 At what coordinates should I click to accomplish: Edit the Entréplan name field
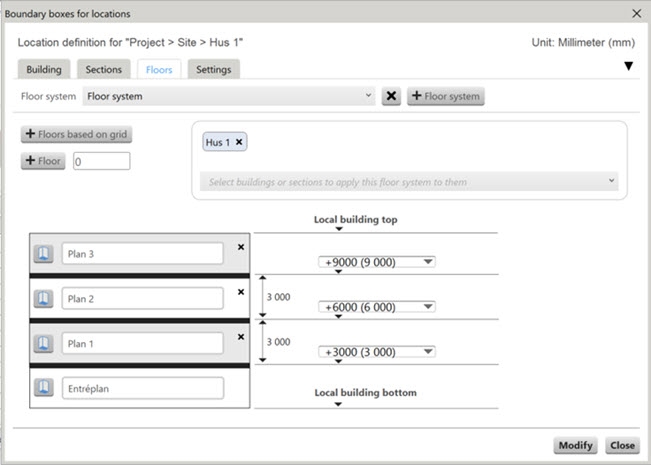point(143,388)
